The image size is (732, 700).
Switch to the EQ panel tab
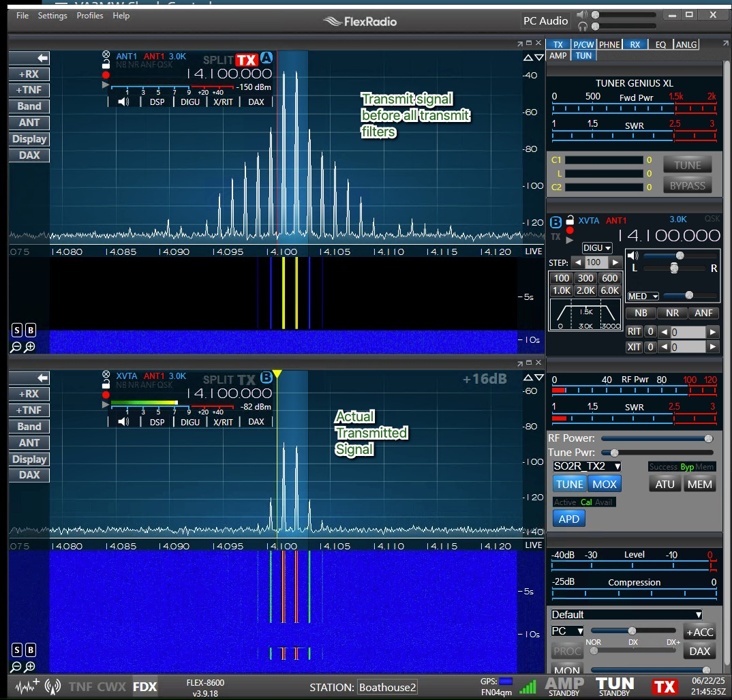point(660,44)
